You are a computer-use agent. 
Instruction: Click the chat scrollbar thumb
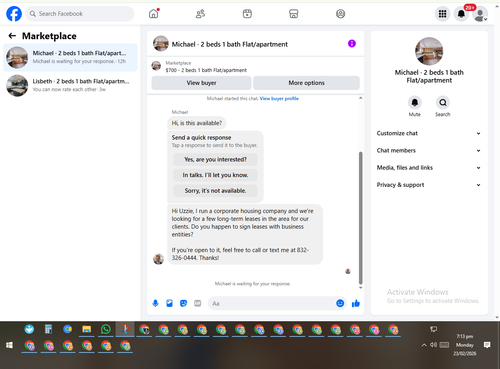(x=360, y=218)
